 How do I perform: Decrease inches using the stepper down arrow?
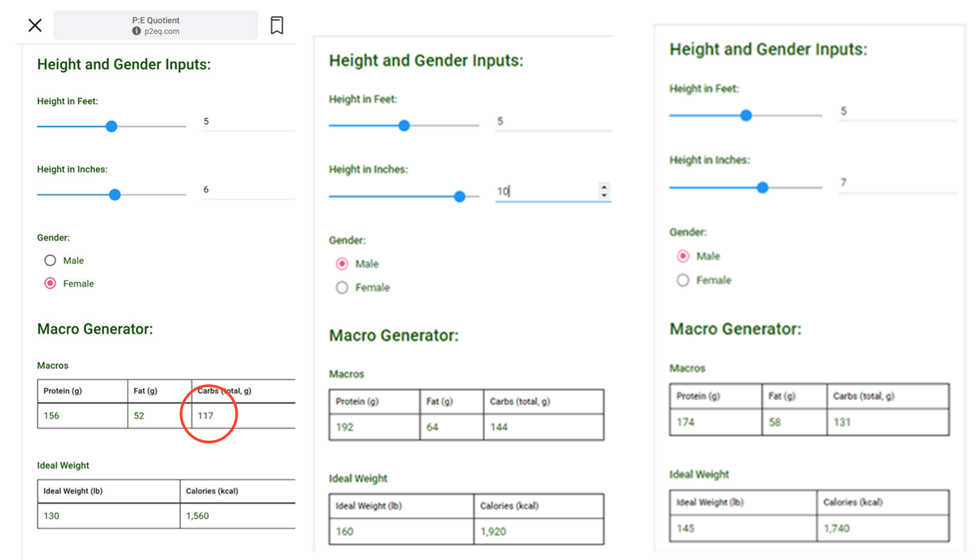604,194
